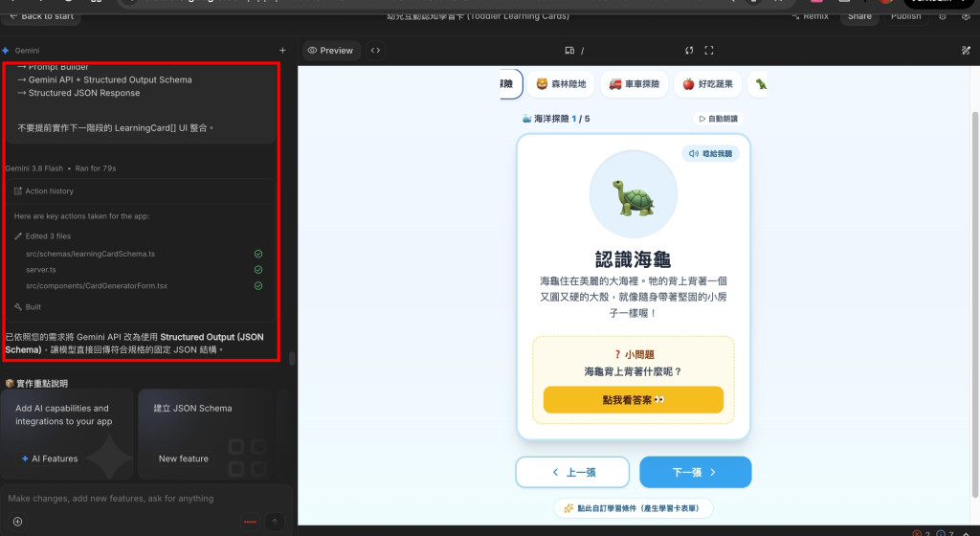Click the New feature chip
980x536 pixels.
click(x=183, y=458)
